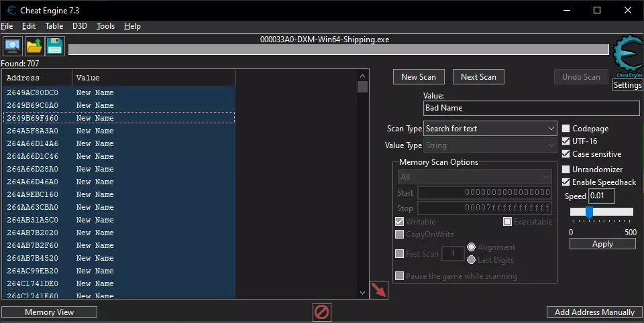This screenshot has height=323, width=644.
Task: Click the Fast Scan alignment number field
Action: click(453, 253)
